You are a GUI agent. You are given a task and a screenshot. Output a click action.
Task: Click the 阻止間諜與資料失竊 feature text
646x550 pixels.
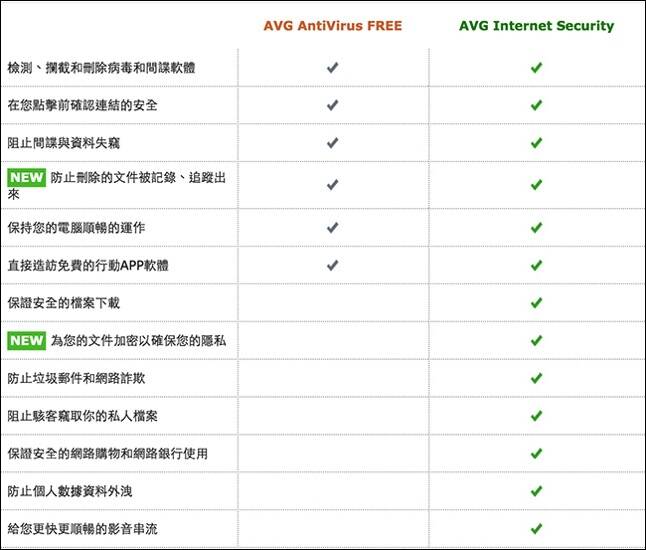(64, 143)
